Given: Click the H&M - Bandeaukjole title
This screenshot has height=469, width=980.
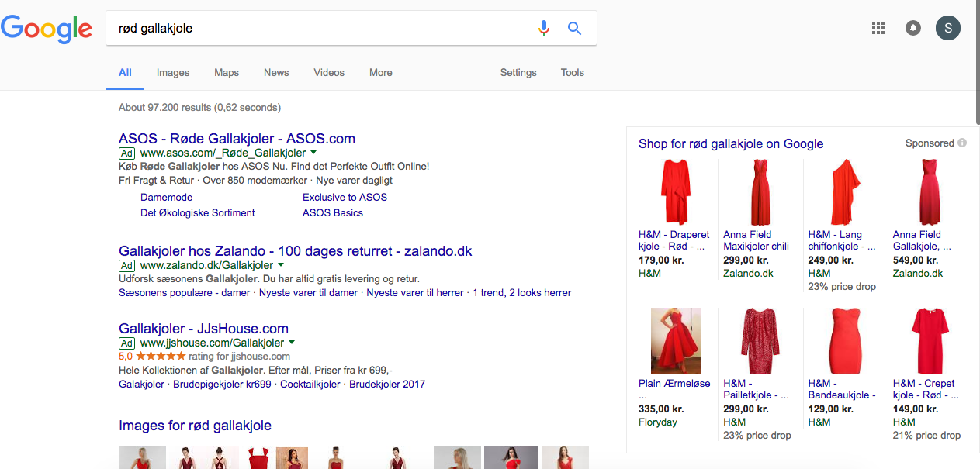Looking at the screenshot, I should click(x=842, y=389).
